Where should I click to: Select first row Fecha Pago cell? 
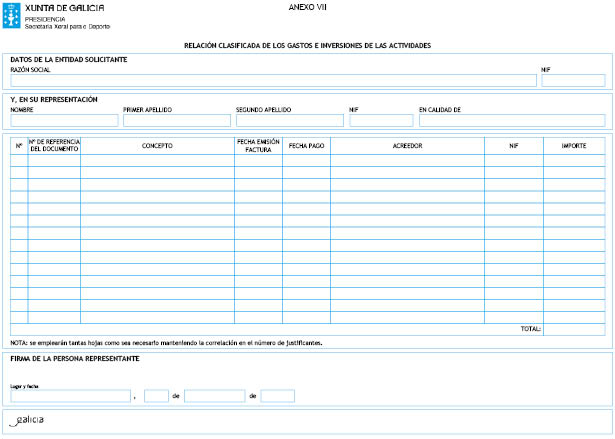(x=306, y=160)
